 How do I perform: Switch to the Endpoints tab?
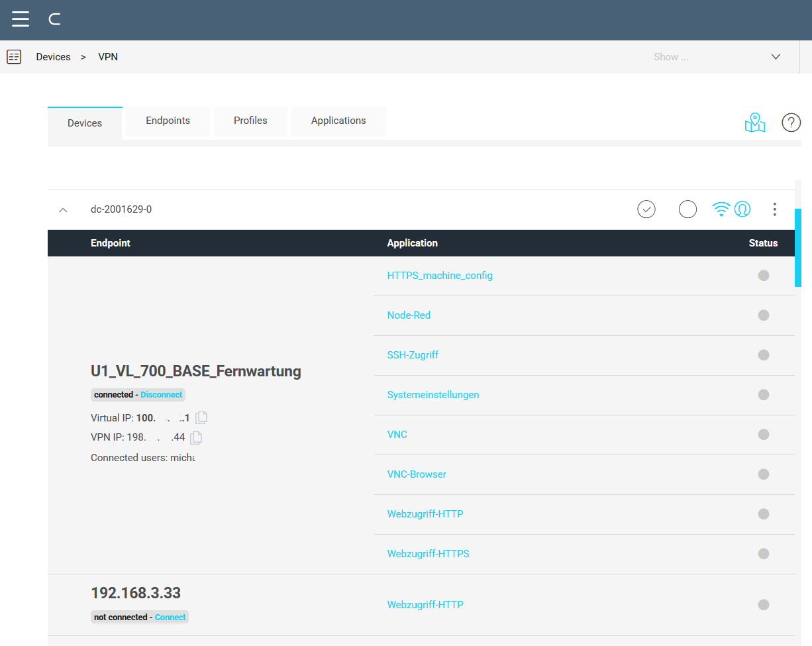[168, 121]
